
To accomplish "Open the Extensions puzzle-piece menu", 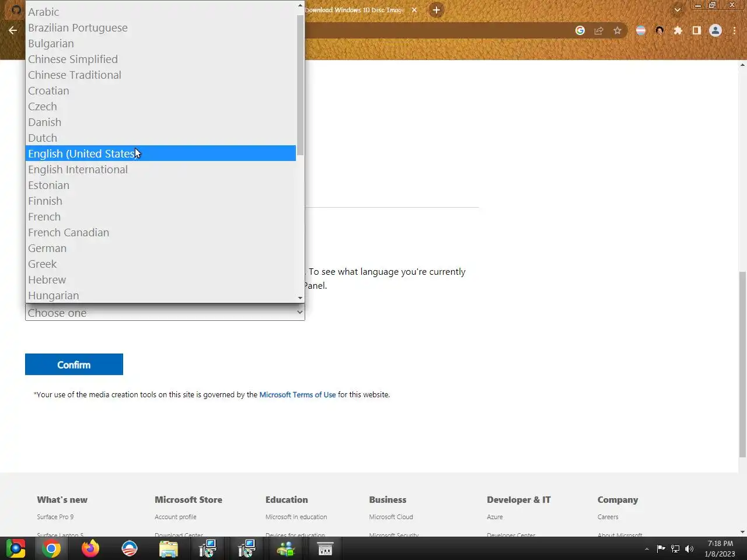I will click(x=678, y=30).
